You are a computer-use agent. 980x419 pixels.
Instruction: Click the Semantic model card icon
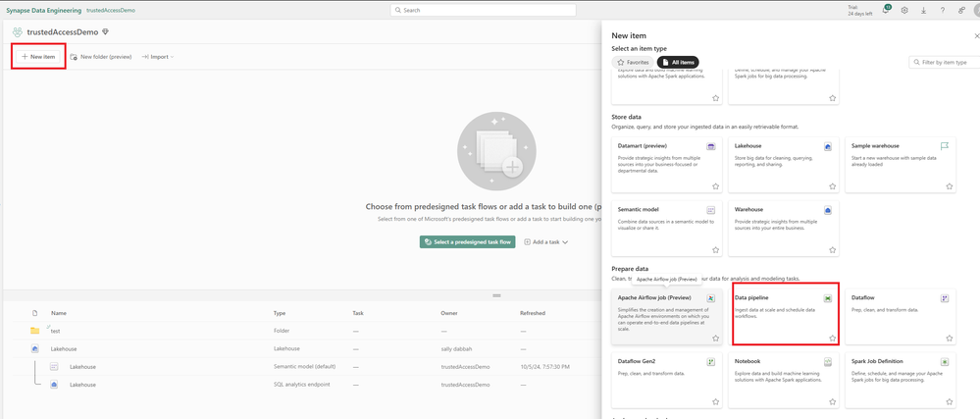click(x=710, y=210)
